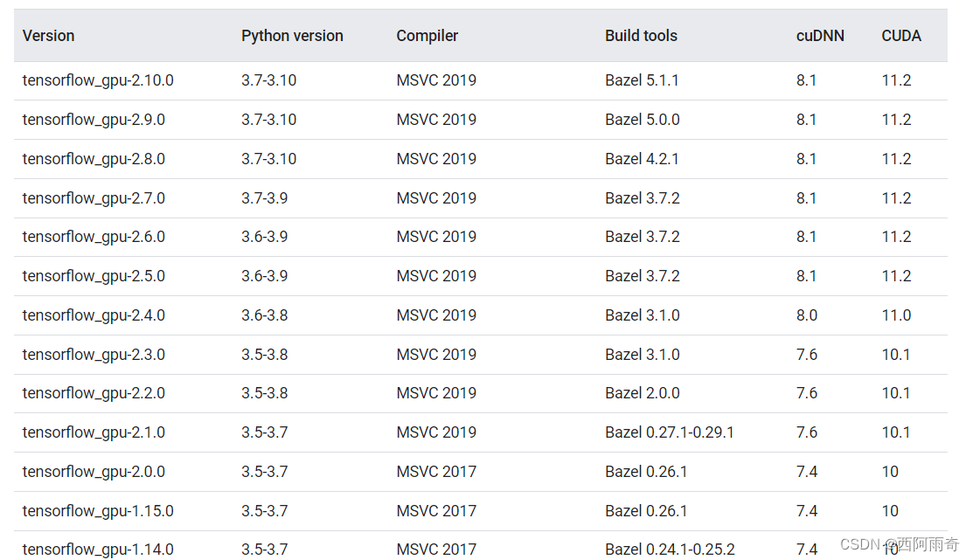Select the tensorflow_gpu-2.7.0 cell
973x560 pixels.
click(94, 198)
